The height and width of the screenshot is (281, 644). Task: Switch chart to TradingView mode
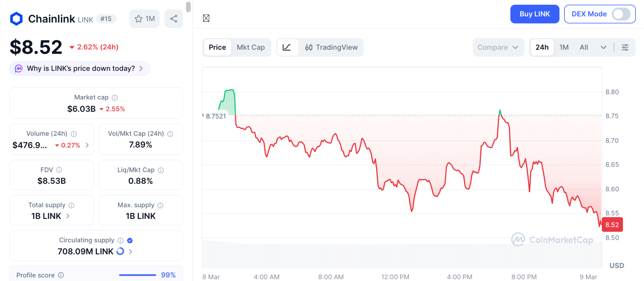pyautogui.click(x=331, y=48)
